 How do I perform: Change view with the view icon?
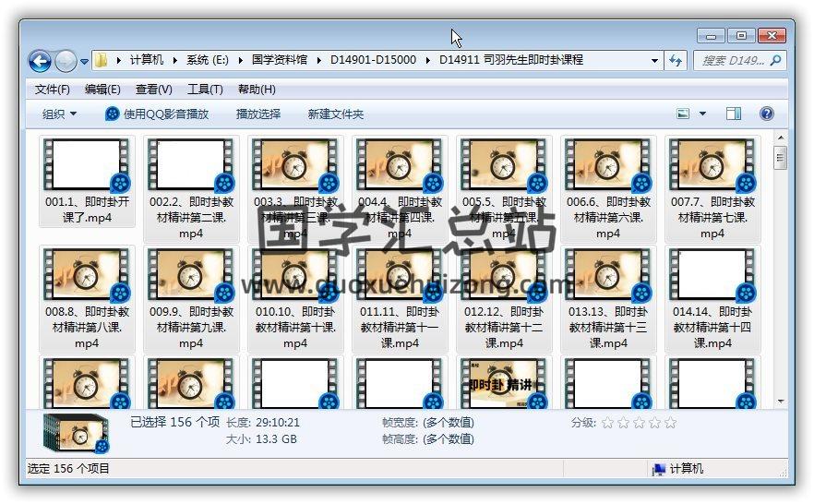(683, 114)
